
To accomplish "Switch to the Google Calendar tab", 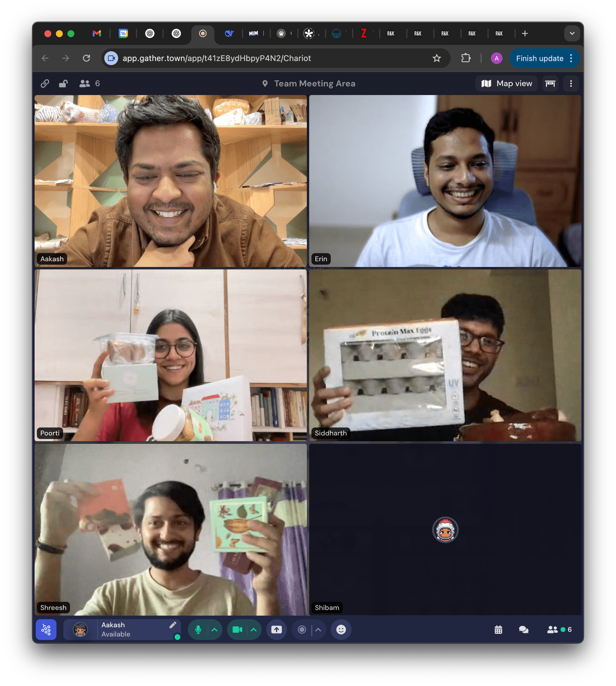I will tap(123, 33).
